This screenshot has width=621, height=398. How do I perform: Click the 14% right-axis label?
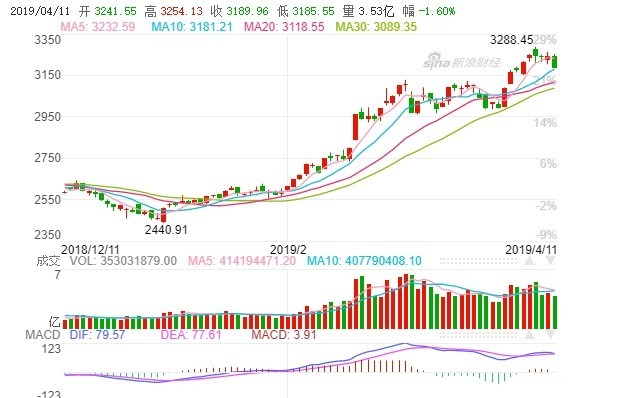click(x=545, y=123)
